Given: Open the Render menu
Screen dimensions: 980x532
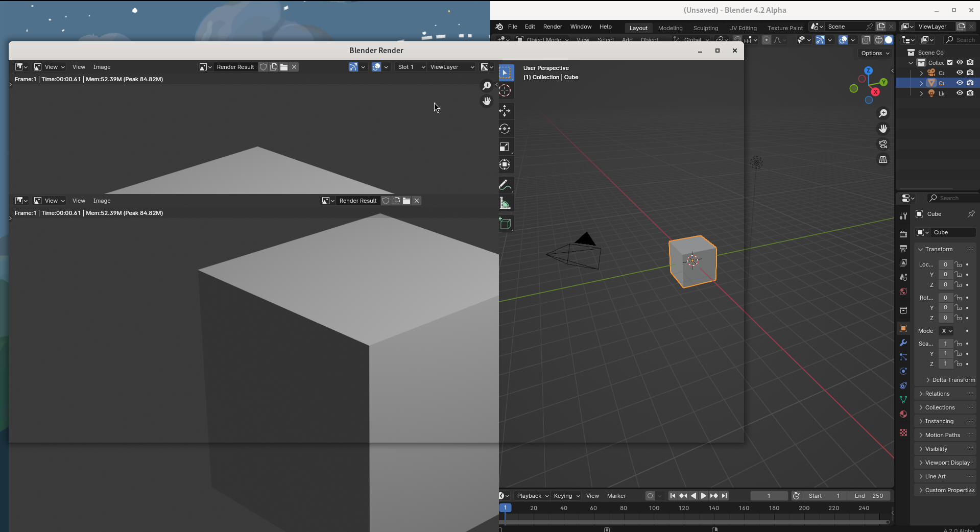Looking at the screenshot, I should [x=552, y=27].
